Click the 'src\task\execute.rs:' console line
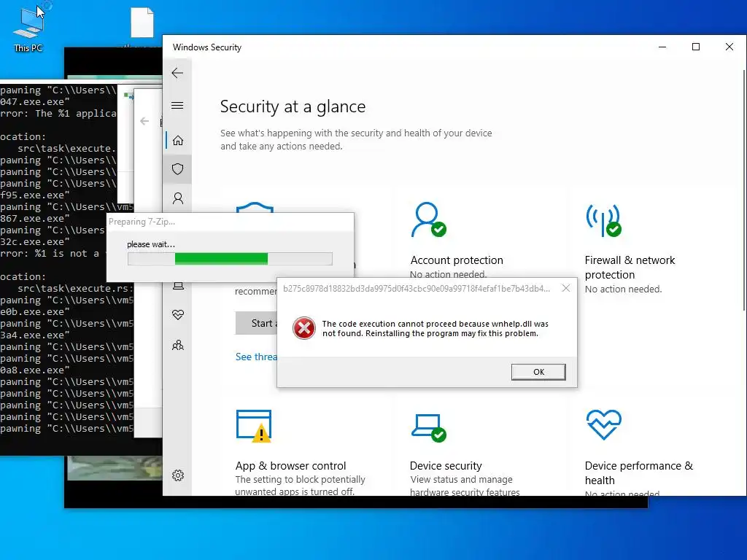The height and width of the screenshot is (560, 747). pos(75,288)
